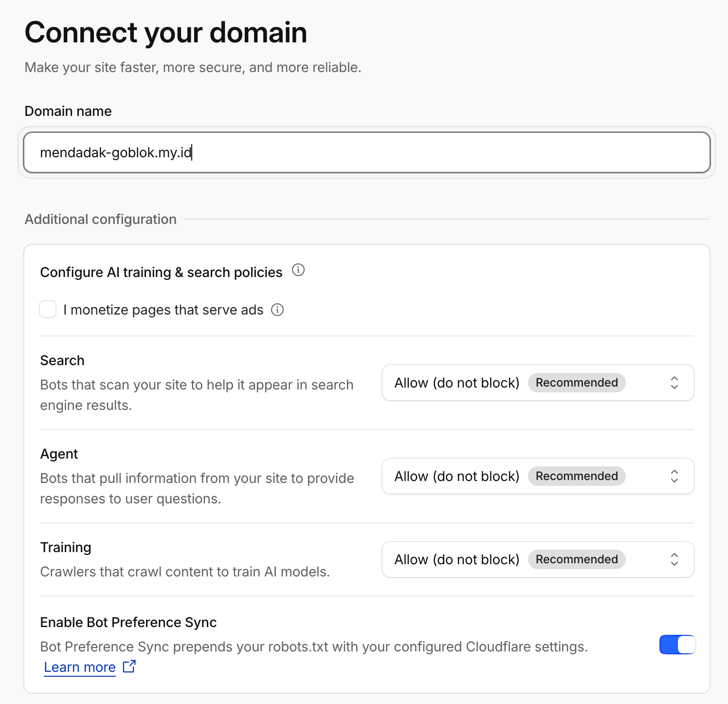728x704 pixels.
Task: Click the Recommended badge in Agent dropdown
Action: click(577, 476)
